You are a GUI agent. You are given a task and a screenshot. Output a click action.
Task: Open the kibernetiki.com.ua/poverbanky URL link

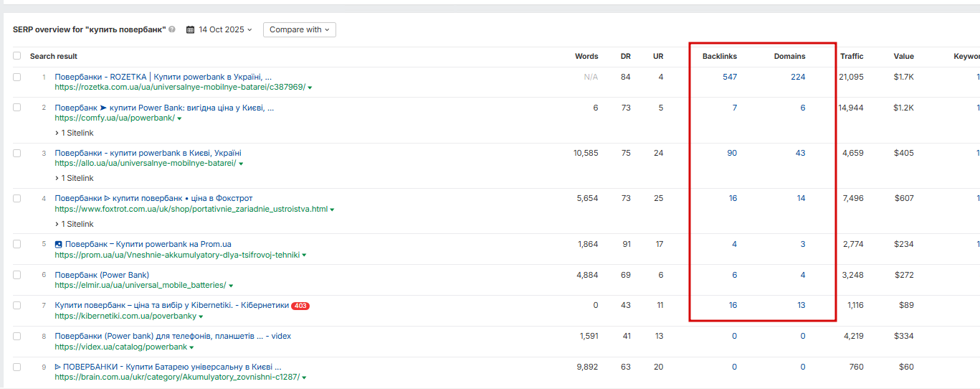pos(125,317)
